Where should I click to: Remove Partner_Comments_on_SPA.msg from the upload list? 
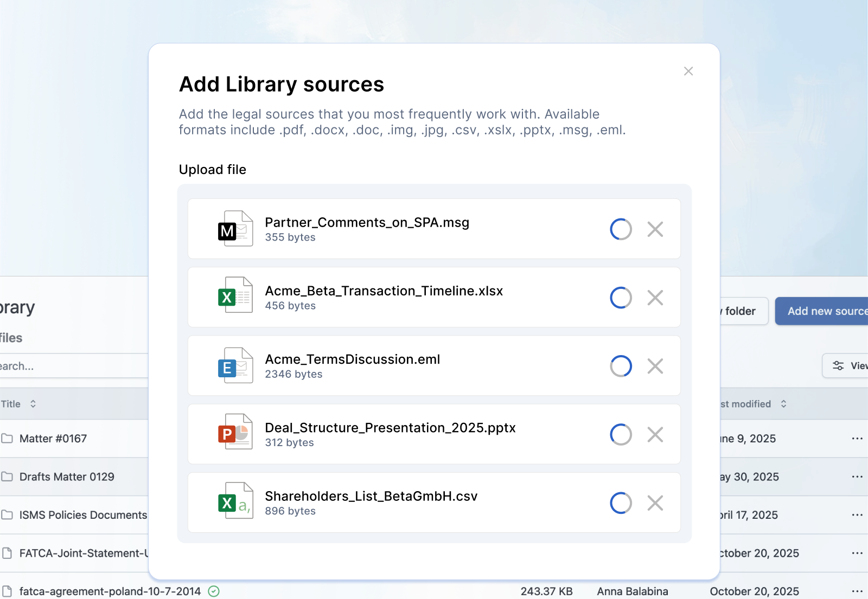[655, 229]
